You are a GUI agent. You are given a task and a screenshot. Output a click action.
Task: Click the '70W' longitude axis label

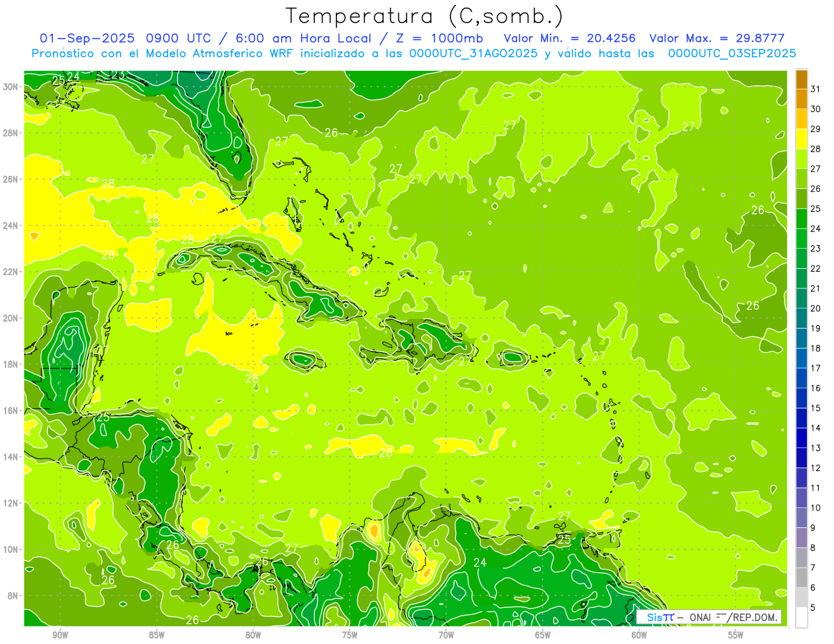coord(446,635)
